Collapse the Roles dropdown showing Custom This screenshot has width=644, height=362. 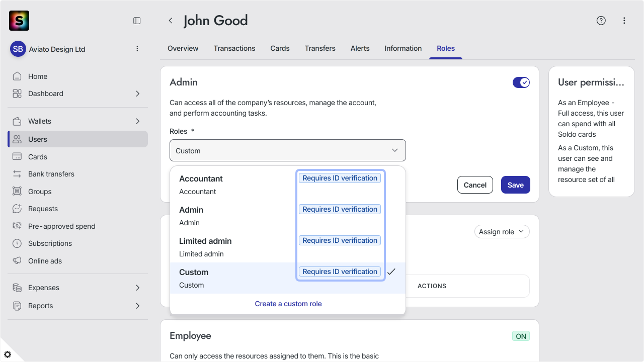[x=288, y=150]
